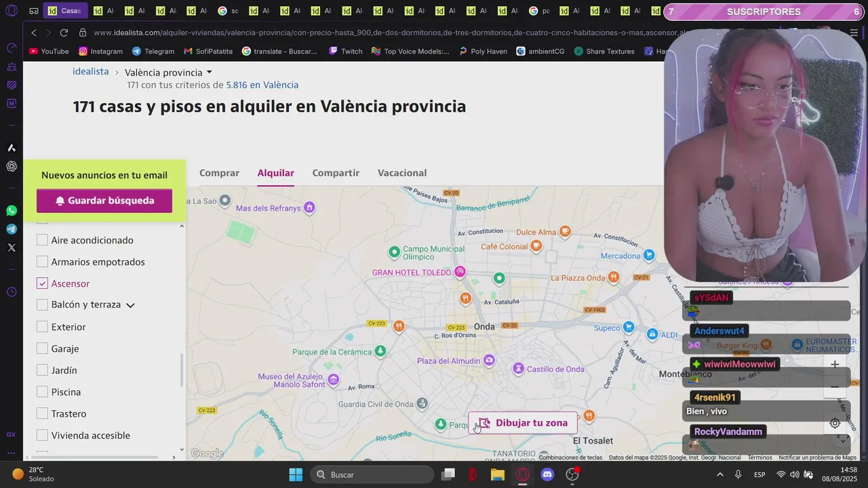Open the Opera GX main menu logo

coord(12,12)
